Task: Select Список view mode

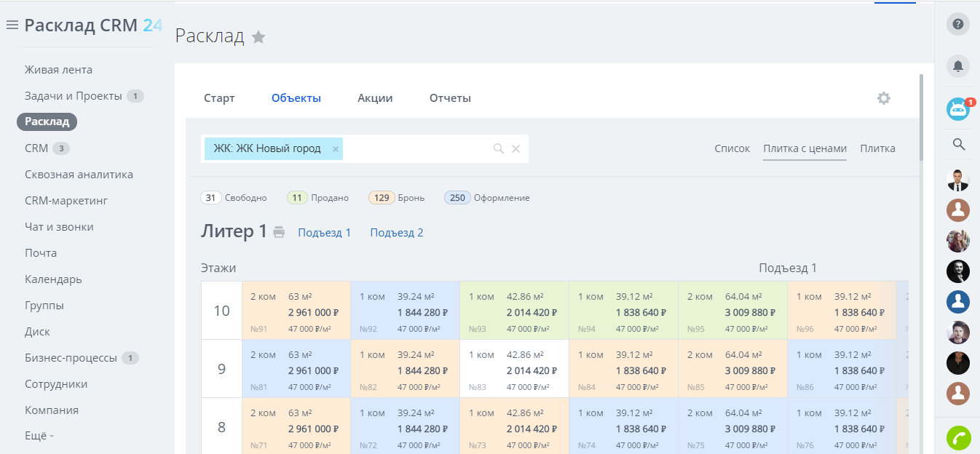Action: click(x=732, y=148)
